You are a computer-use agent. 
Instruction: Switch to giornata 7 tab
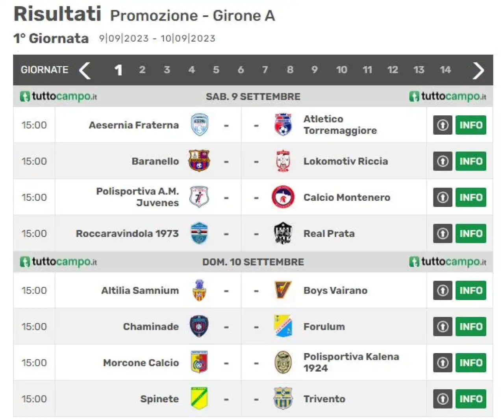pos(265,70)
